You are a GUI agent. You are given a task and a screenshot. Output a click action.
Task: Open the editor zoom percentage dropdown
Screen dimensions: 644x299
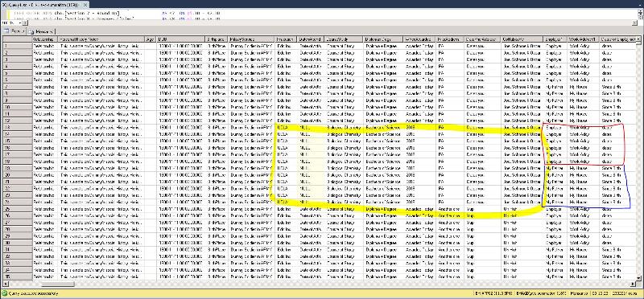pyautogui.click(x=20, y=23)
